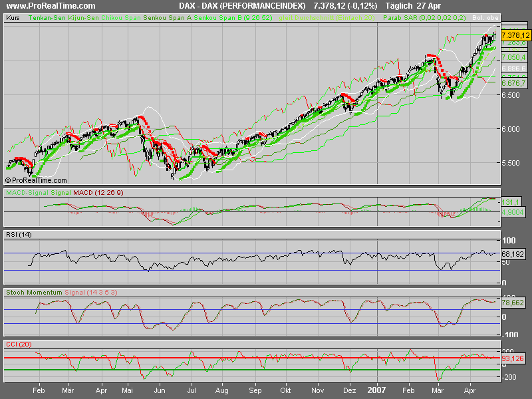The width and height of the screenshot is (532, 399).
Task: Click the 'DAX - DAX (PERFORMANCEINDEX)' title
Action: (x=242, y=6)
